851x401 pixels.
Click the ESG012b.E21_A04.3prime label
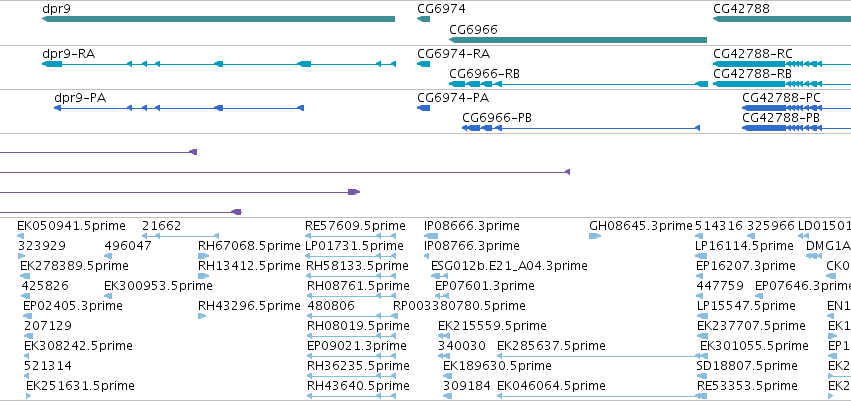pos(509,266)
